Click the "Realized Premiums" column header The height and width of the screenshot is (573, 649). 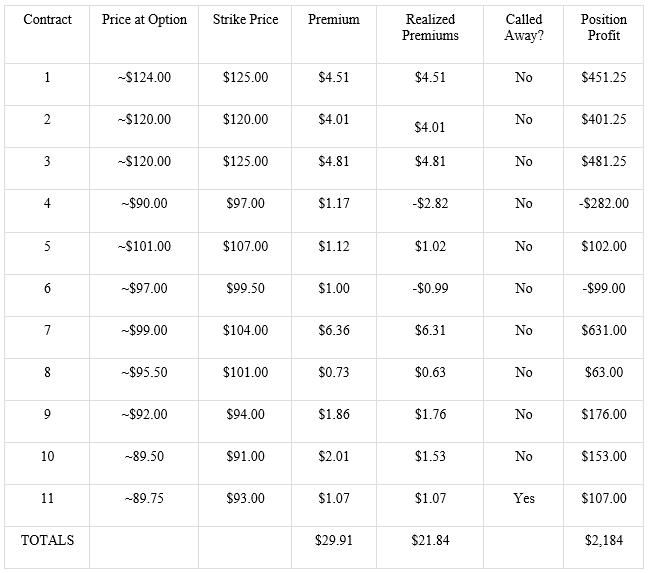tap(430, 28)
